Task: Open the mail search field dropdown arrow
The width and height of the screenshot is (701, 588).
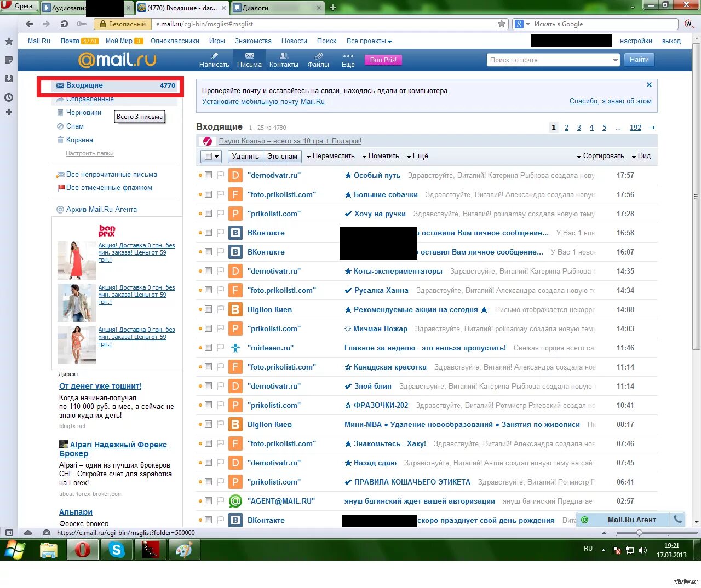Action: pyautogui.click(x=615, y=60)
